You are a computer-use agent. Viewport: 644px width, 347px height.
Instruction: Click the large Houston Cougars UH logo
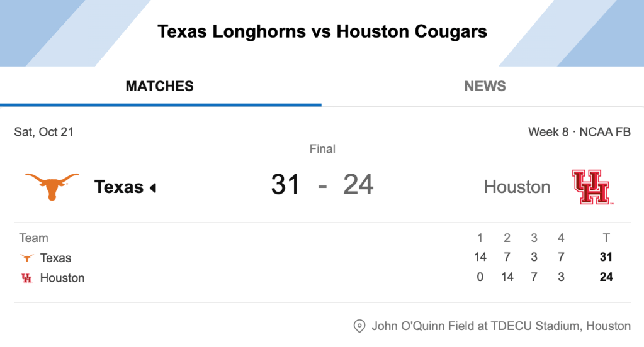pyautogui.click(x=591, y=187)
